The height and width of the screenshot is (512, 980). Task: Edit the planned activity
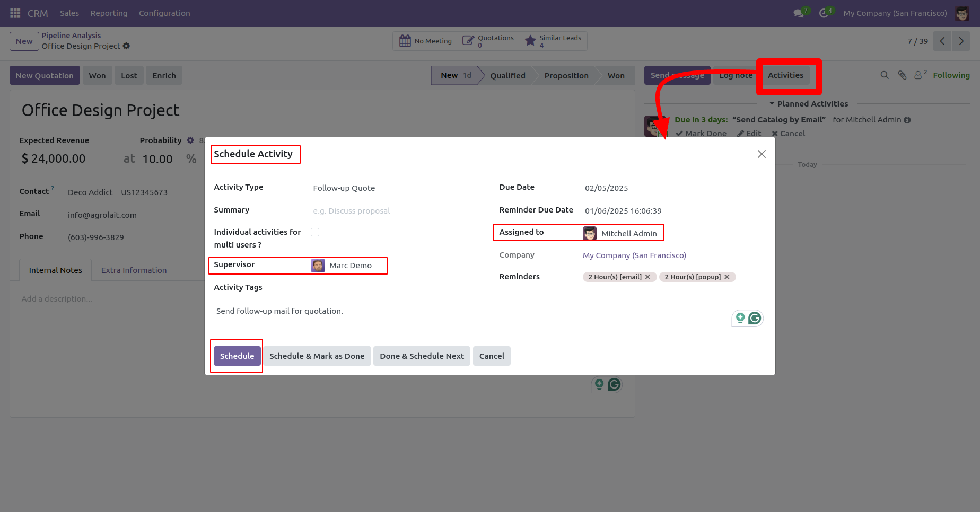point(749,134)
